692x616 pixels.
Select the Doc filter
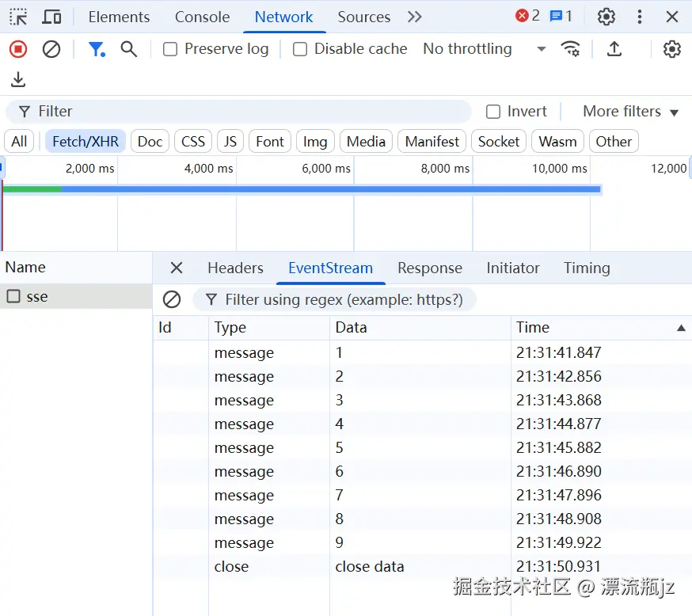150,141
